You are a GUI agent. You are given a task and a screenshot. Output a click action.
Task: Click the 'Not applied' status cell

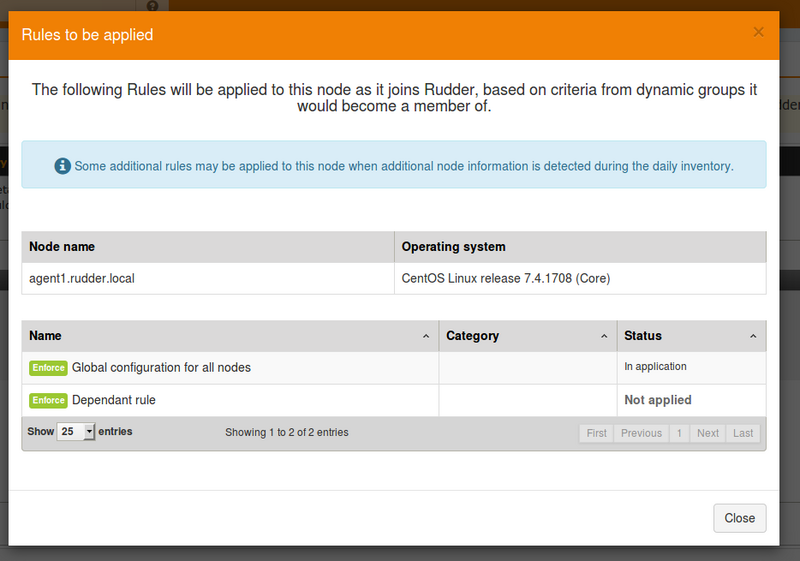(691, 400)
